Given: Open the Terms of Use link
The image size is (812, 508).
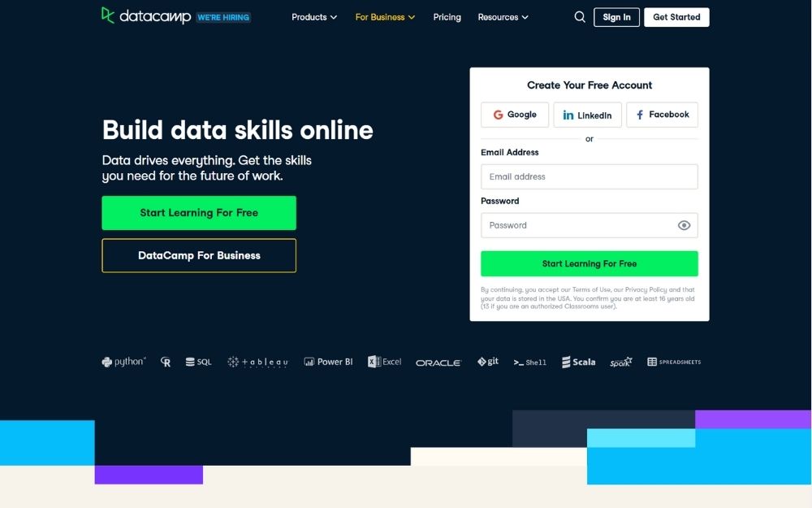Looking at the screenshot, I should coord(591,289).
